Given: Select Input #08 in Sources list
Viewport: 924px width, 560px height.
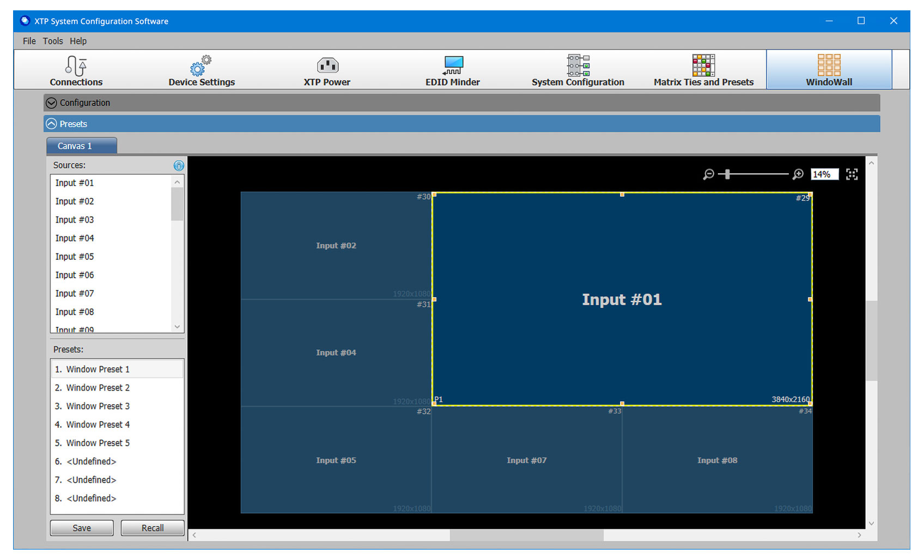Looking at the screenshot, I should tap(111, 312).
